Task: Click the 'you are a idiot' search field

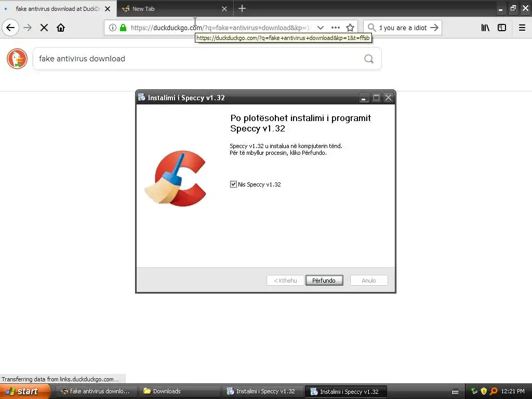Action: click(403, 28)
